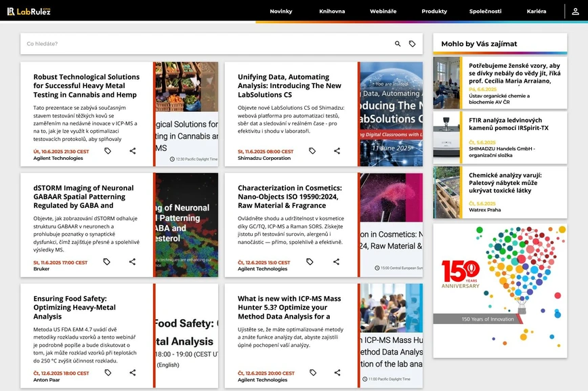The image size is (588, 391).
Task: Click the Food Safety webinar thumbnail
Action: tap(187, 336)
